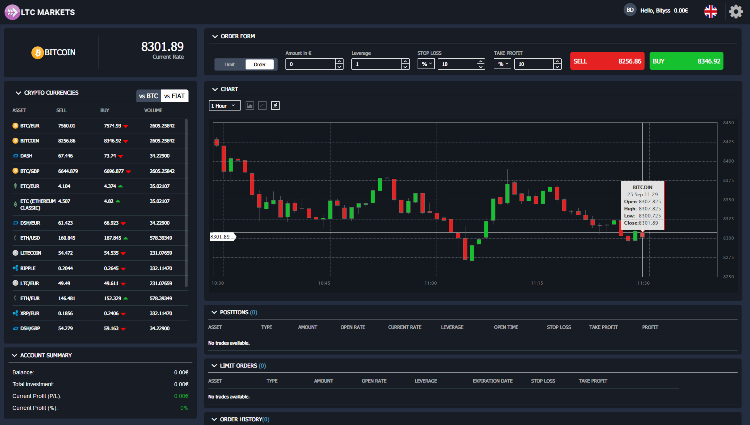Collapse the Account Summary panel

coord(14,356)
